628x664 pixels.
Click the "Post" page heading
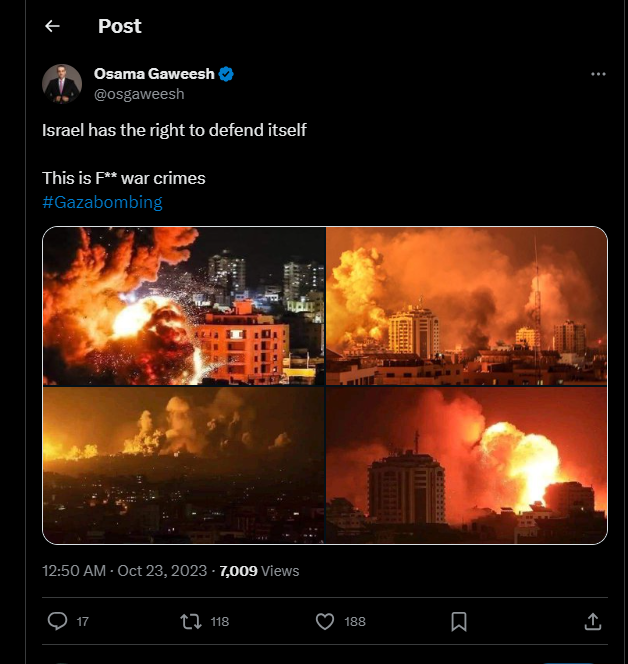120,27
